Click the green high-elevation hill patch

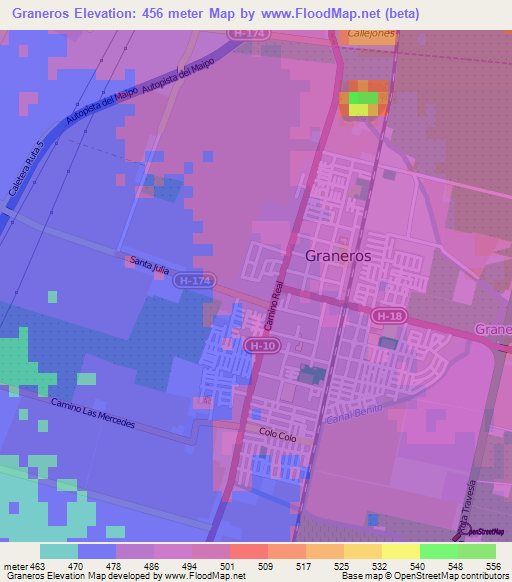(x=363, y=98)
